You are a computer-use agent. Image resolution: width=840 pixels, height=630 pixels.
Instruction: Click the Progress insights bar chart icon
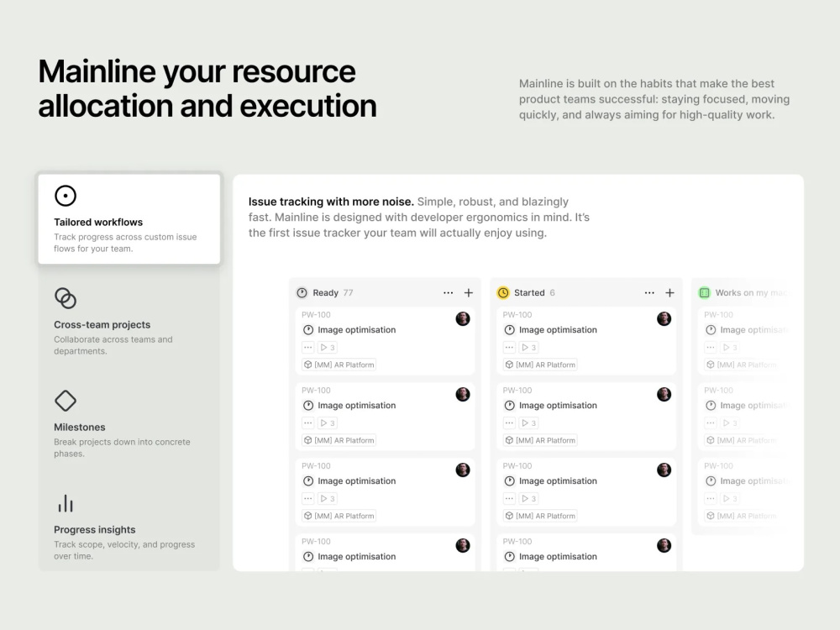[66, 503]
